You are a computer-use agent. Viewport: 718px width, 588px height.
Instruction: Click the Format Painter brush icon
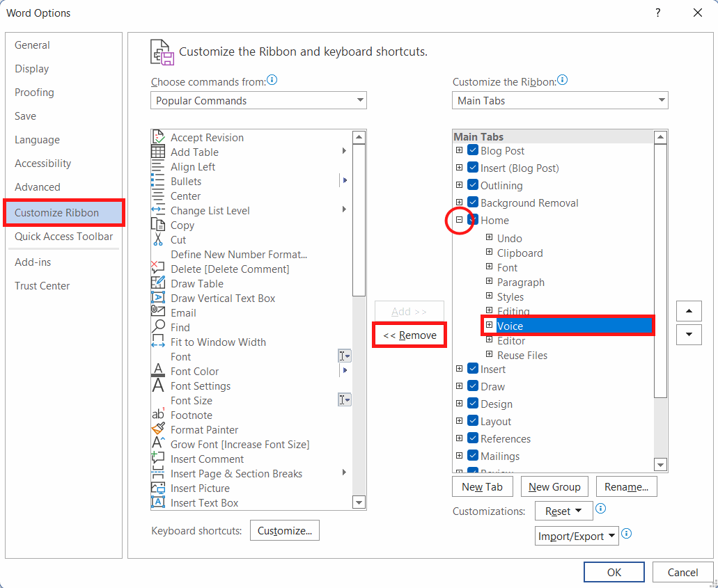click(158, 429)
